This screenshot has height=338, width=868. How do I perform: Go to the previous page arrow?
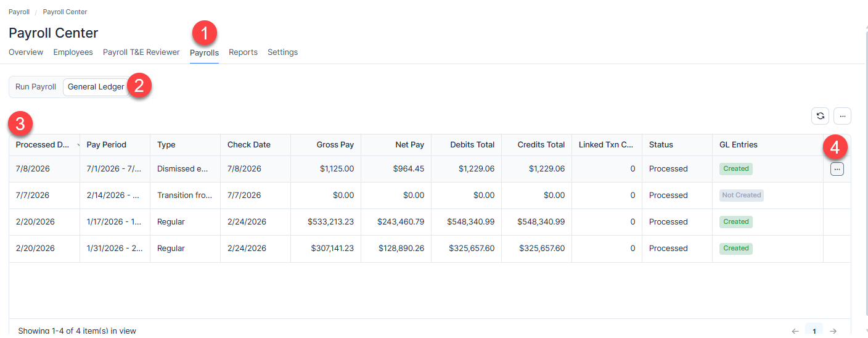point(795,331)
